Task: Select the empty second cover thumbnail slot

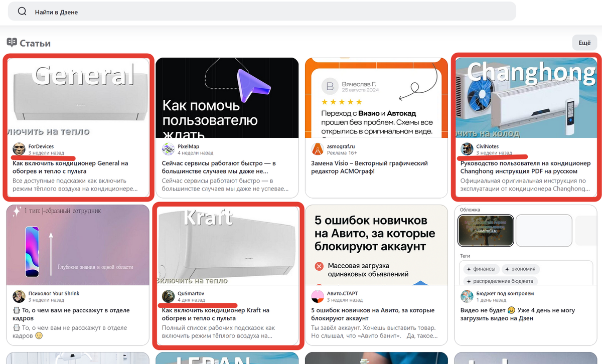Action: pos(544,230)
